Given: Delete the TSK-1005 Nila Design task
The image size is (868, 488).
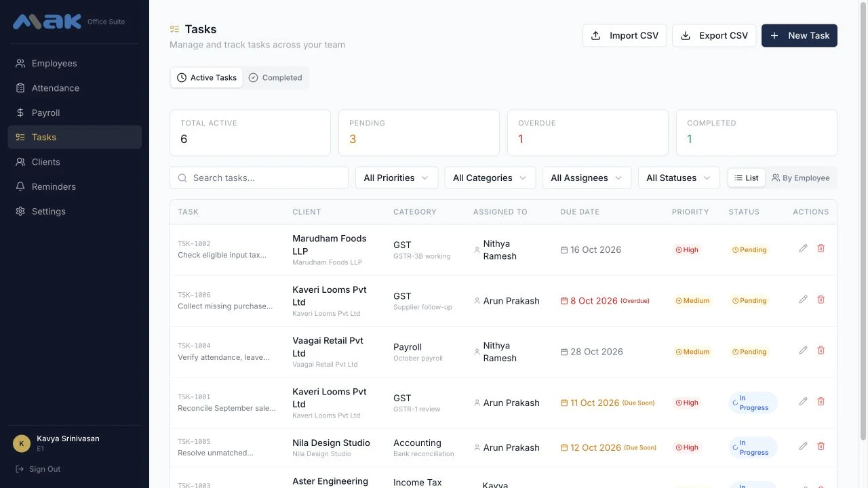Looking at the screenshot, I should (x=821, y=447).
